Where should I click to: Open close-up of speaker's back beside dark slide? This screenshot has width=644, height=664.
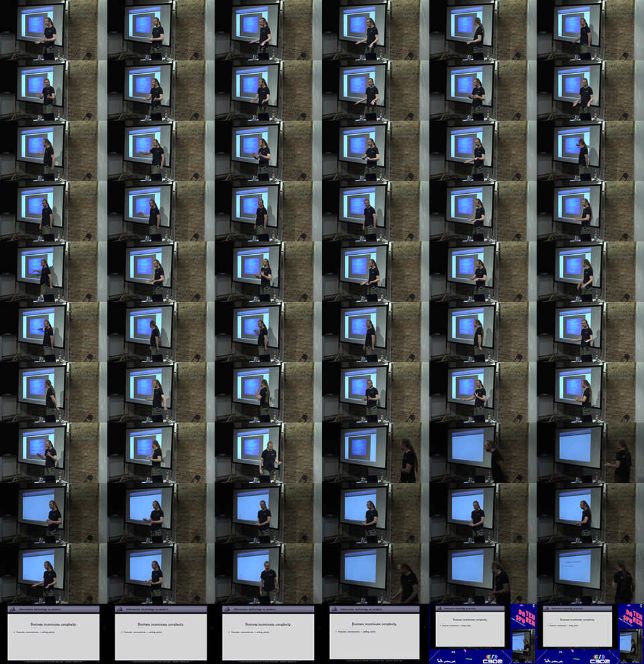pyautogui.click(x=376, y=453)
